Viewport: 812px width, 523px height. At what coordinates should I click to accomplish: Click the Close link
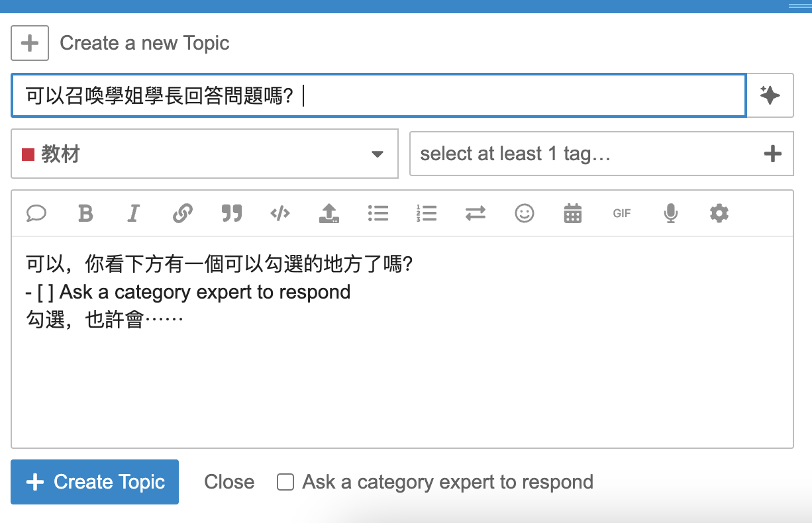229,482
